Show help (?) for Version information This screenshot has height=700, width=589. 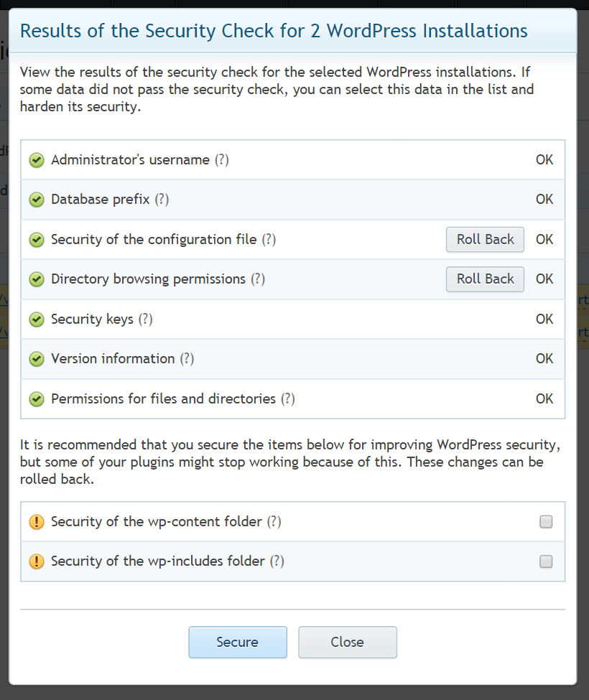pyautogui.click(x=187, y=359)
